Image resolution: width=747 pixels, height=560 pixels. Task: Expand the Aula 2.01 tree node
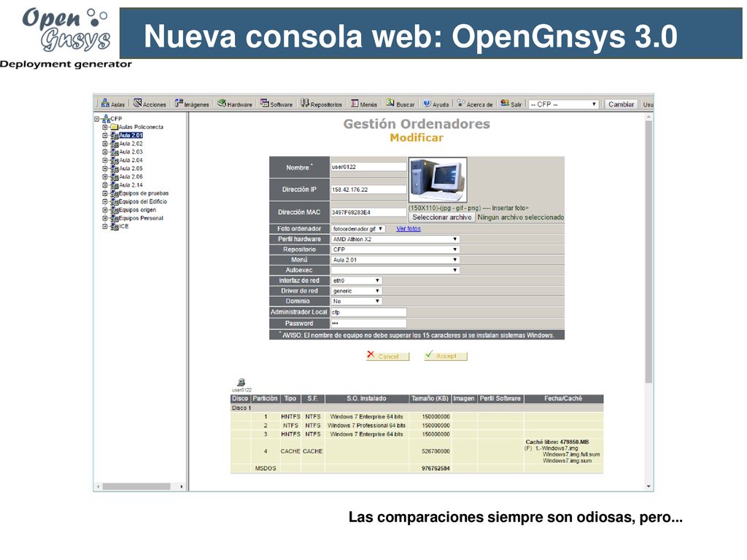pos(105,136)
